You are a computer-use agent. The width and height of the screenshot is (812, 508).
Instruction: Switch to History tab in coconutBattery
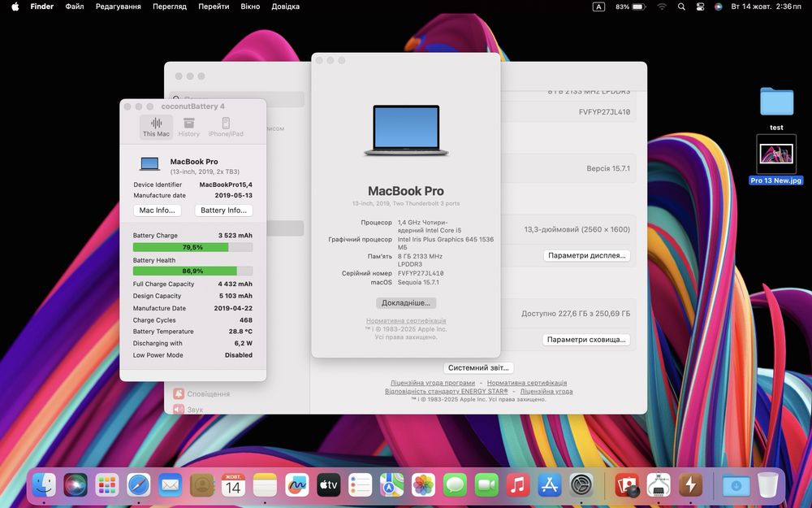(x=189, y=127)
